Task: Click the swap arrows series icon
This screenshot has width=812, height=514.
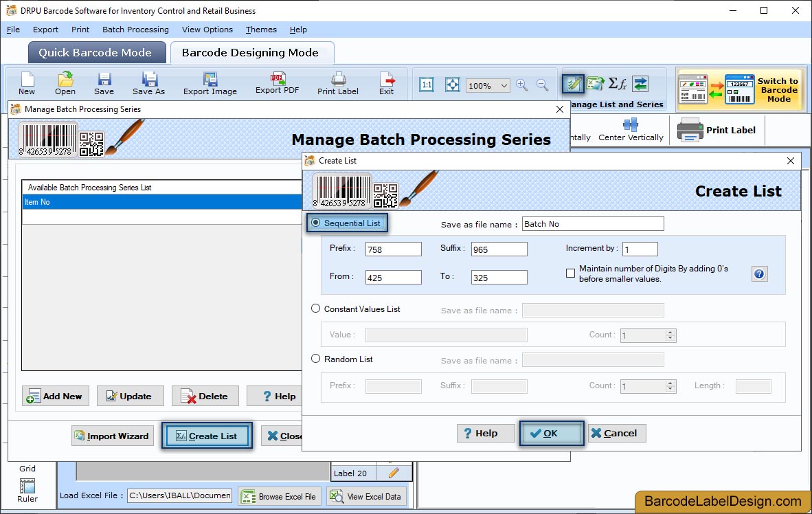Action: [640, 83]
